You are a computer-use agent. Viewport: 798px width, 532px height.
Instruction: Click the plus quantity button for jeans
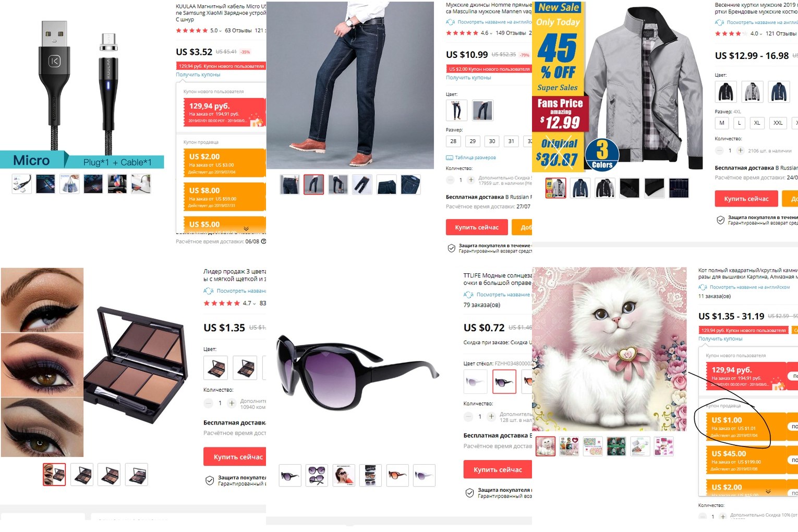471,180
